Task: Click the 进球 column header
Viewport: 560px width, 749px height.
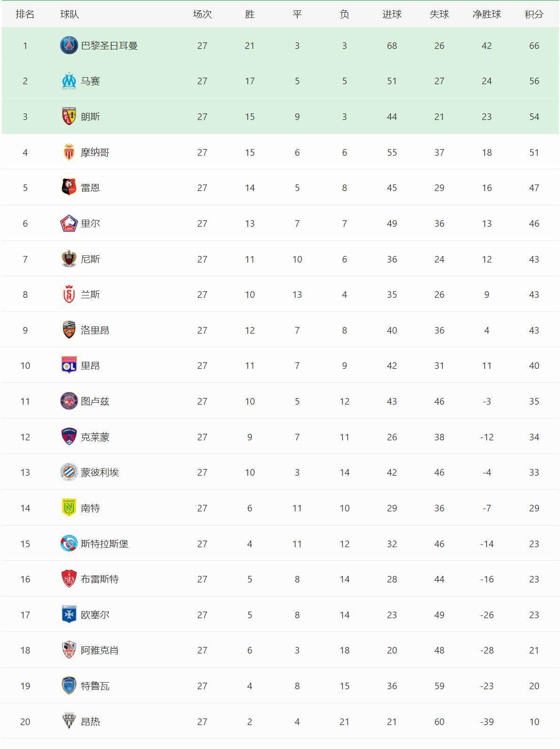Action: (392, 14)
